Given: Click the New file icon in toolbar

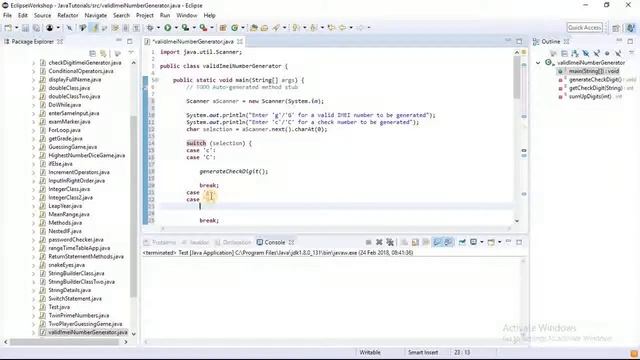Looking at the screenshot, I should (x=8, y=28).
